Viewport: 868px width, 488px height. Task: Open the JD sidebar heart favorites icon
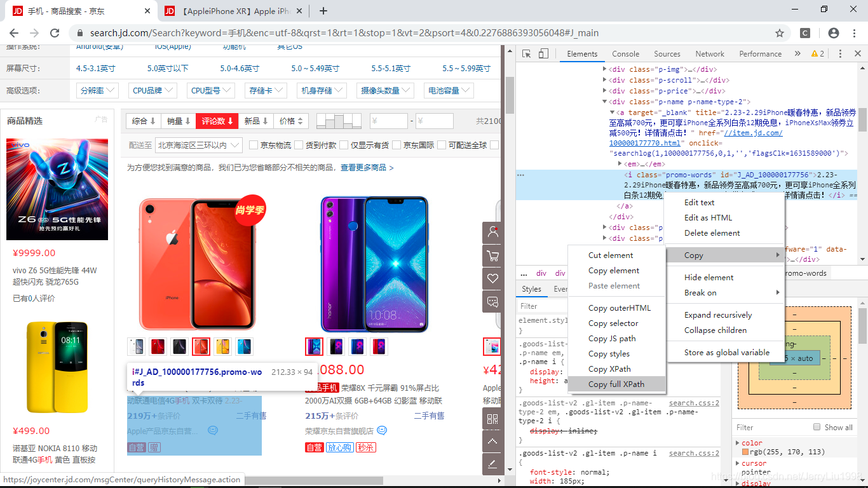pyautogui.click(x=492, y=278)
